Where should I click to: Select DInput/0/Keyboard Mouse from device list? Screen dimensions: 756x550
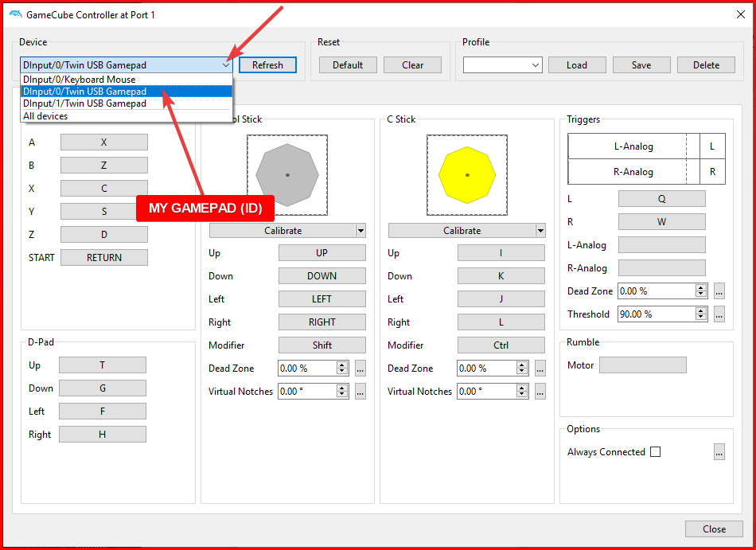[x=127, y=80]
